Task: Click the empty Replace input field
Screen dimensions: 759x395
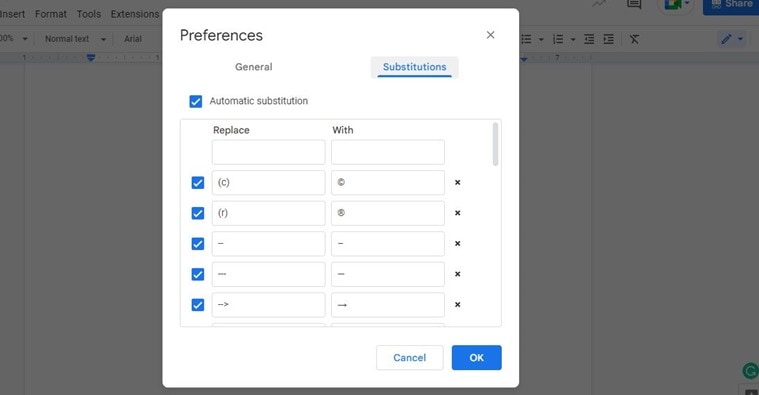Action: point(268,152)
